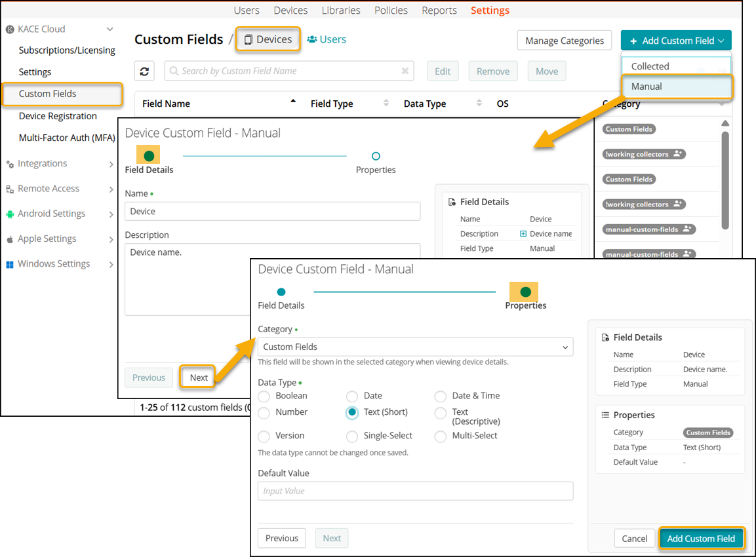Switch to the Users custom fields tab
This screenshot has height=557, width=756.
[327, 39]
